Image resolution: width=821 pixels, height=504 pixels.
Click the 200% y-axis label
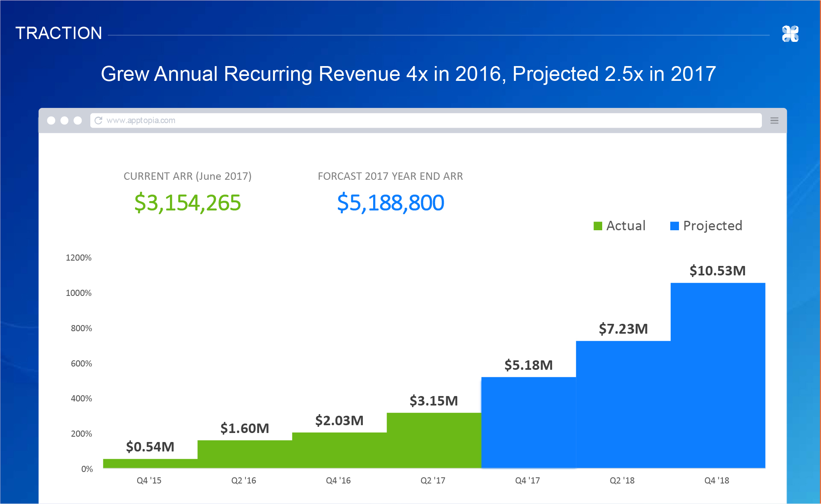[81, 434]
